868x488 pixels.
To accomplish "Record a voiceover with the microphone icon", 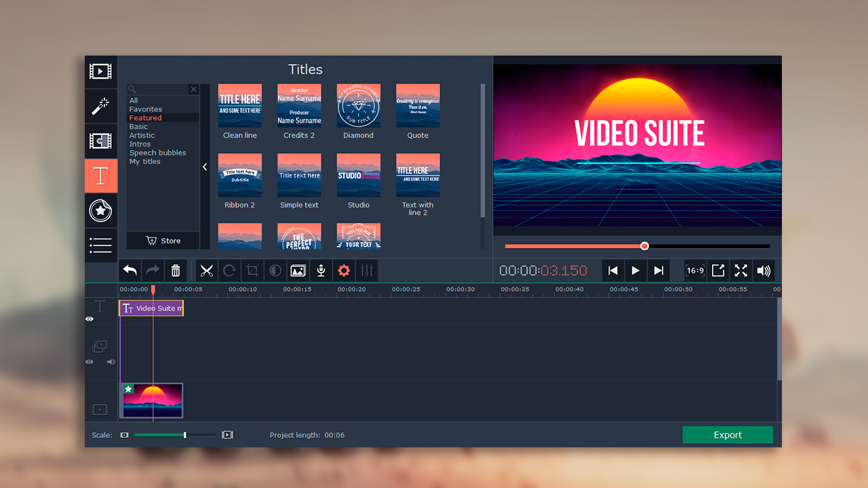I will click(x=321, y=270).
